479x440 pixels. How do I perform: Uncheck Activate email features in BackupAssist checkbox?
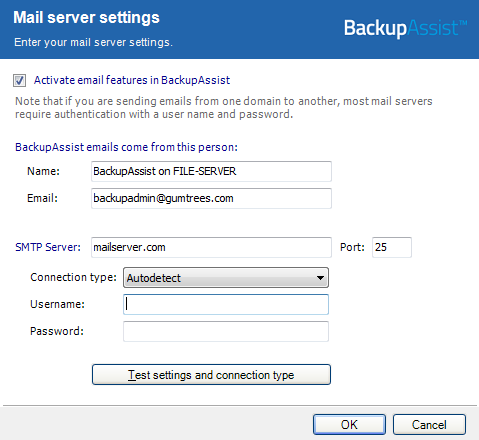click(19, 81)
